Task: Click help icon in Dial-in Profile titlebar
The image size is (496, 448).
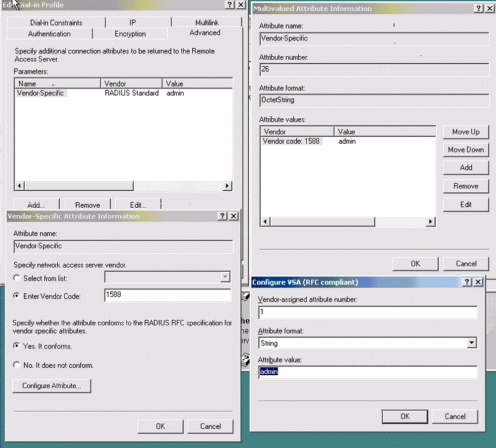Action: pyautogui.click(x=228, y=4)
